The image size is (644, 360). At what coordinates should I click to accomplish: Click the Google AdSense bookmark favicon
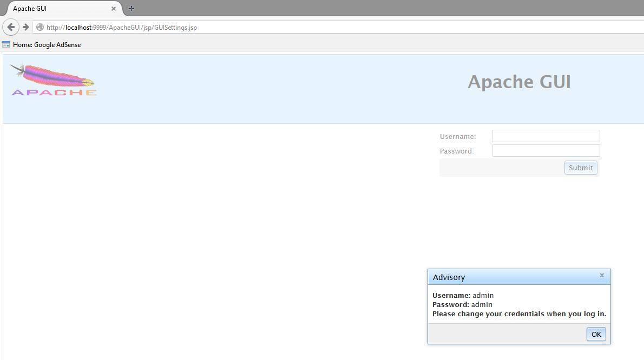(6, 44)
